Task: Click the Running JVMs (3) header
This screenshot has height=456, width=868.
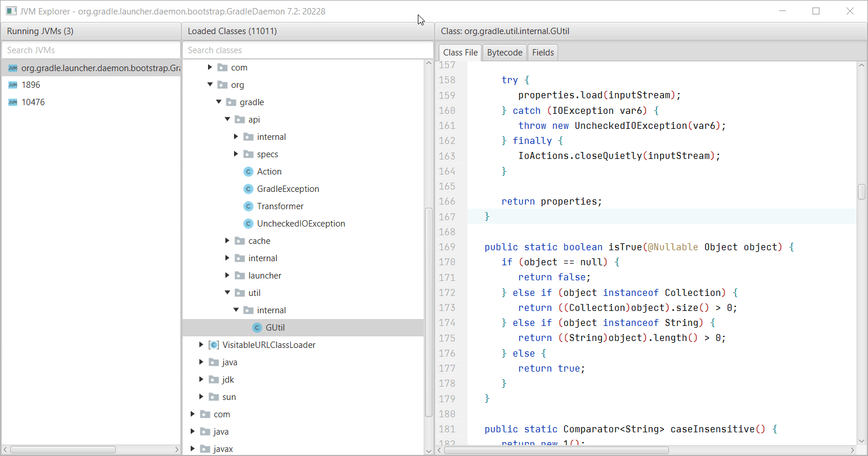Action: tap(91, 31)
